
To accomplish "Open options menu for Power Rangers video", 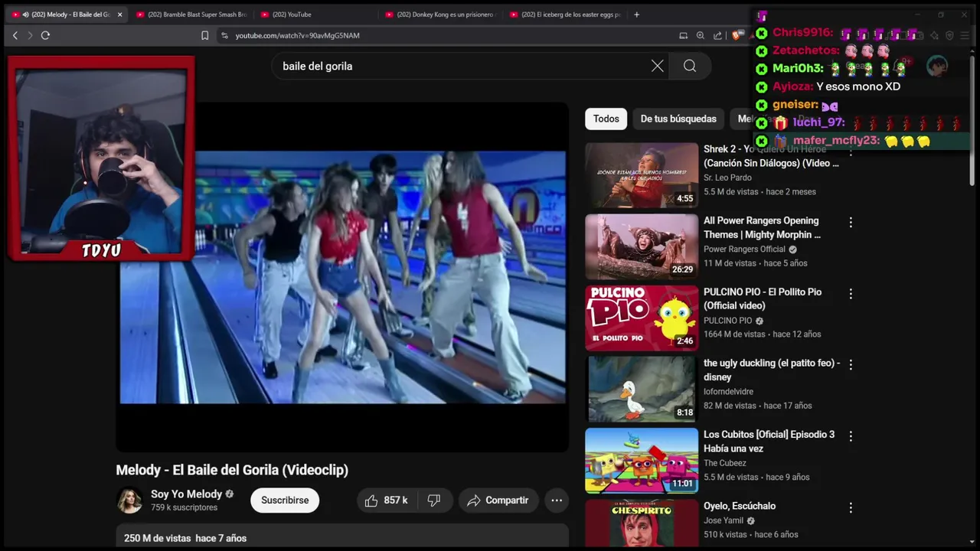I will coord(851,222).
